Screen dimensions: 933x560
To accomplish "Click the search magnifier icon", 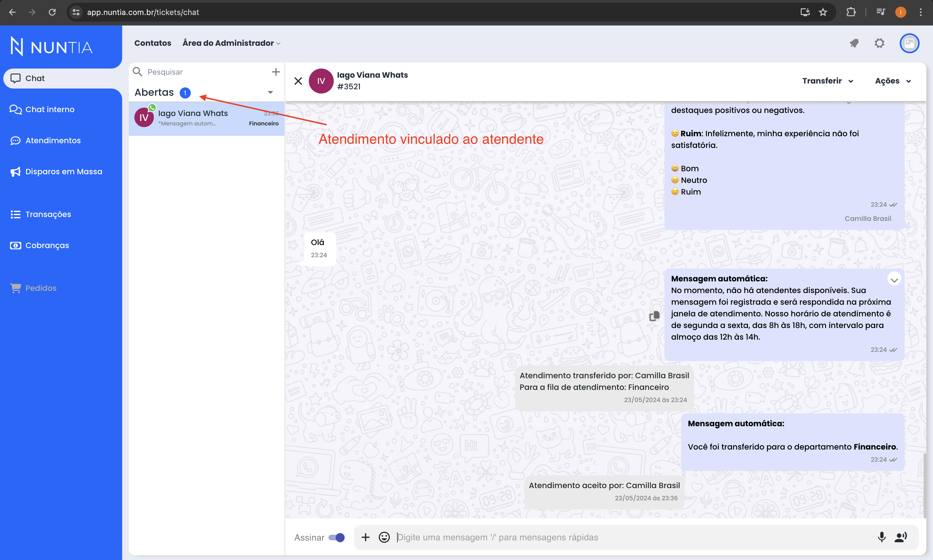I will [x=137, y=72].
